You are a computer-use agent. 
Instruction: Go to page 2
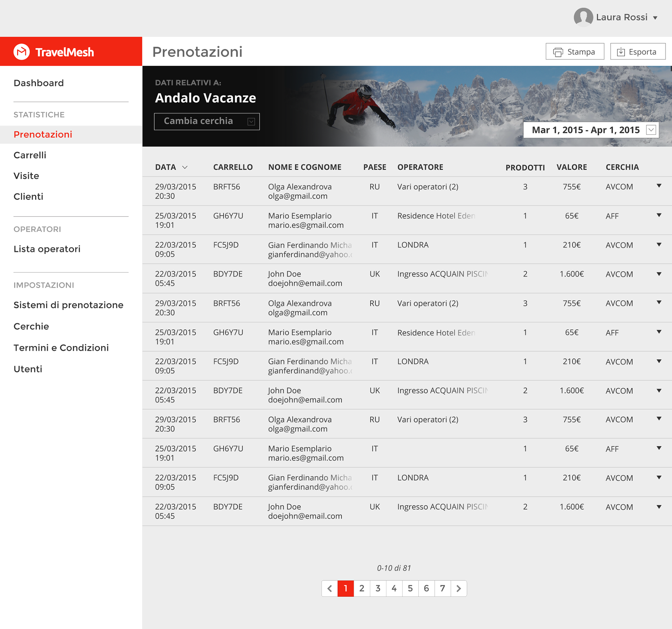pos(362,588)
